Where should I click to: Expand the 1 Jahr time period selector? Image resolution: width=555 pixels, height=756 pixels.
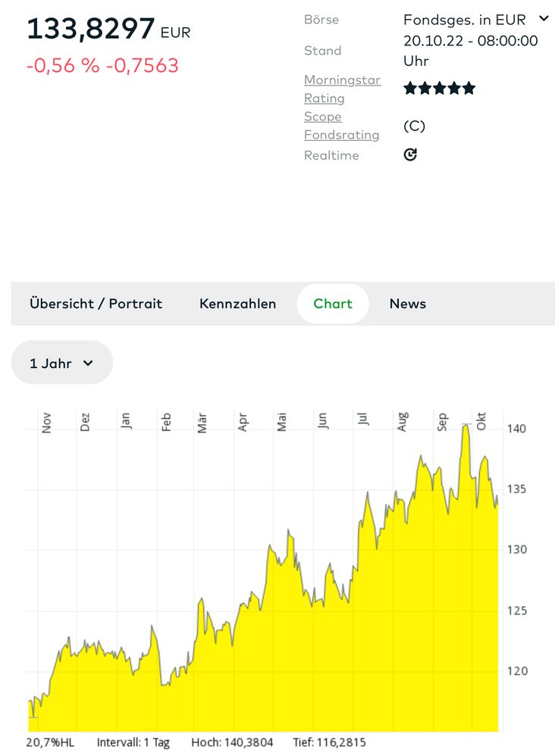(61, 363)
